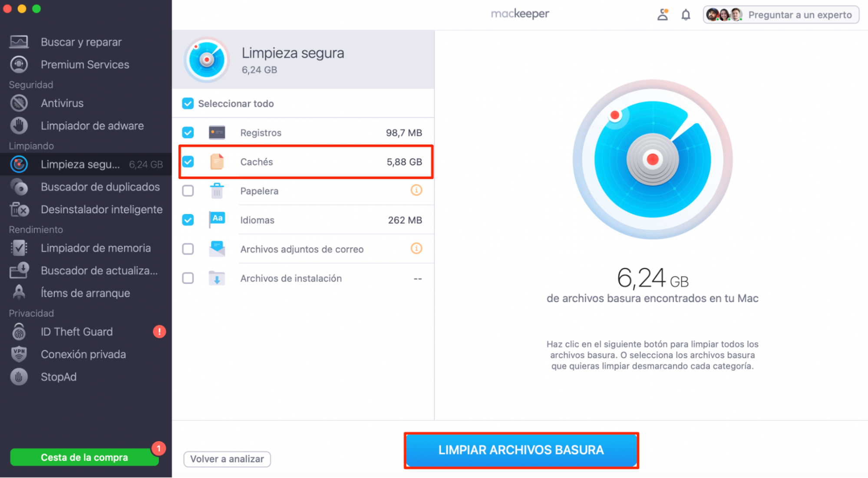Click the Conexión privada VPN shield icon
Screen dimensions: 868x478
tap(19, 354)
